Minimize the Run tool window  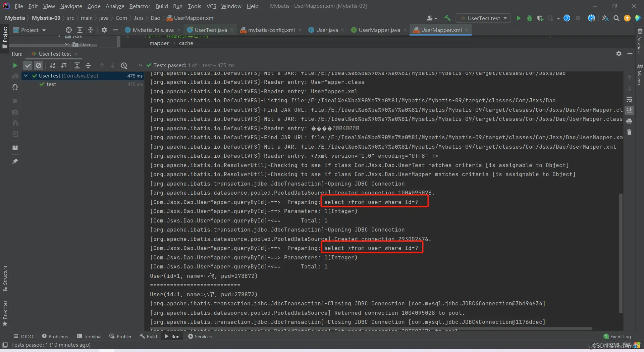(630, 54)
